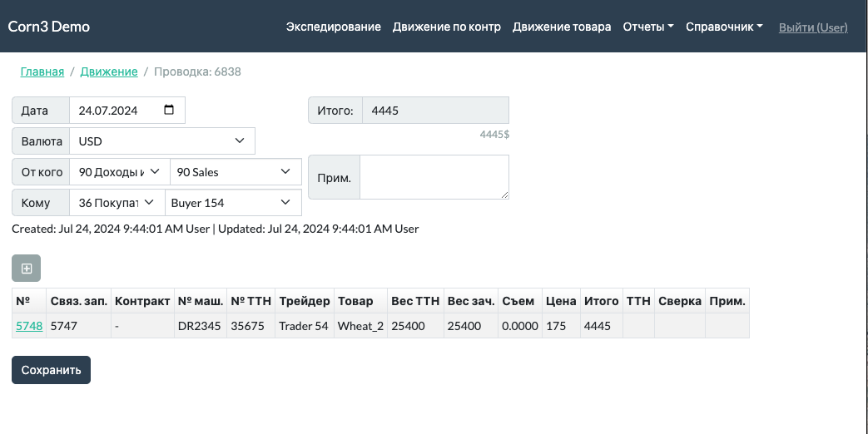Screen dimensions: 868x434
Task: Click the Итого total field
Action: [x=434, y=111]
